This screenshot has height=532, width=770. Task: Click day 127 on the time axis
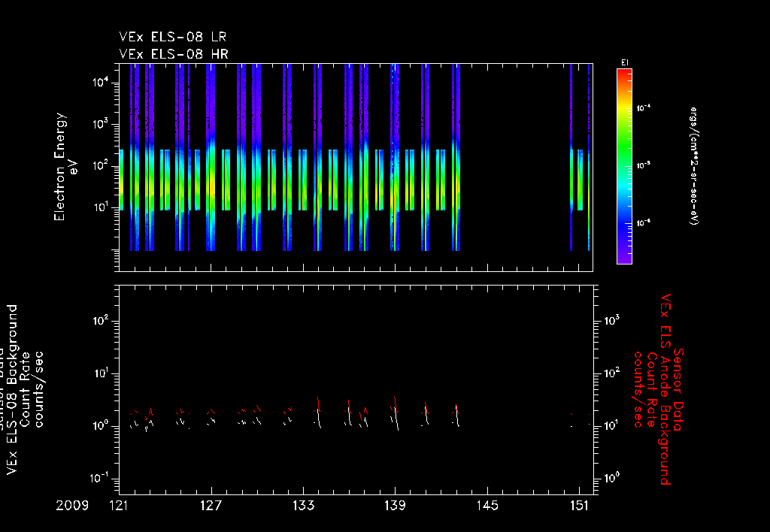point(211,506)
